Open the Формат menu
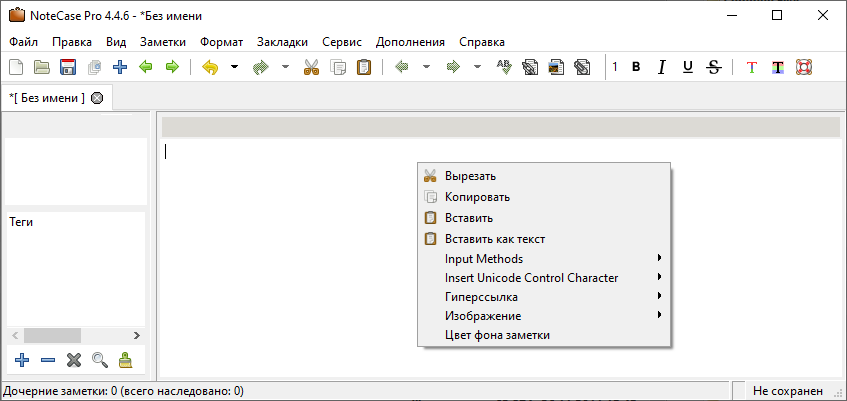This screenshot has width=847, height=401. [221, 42]
